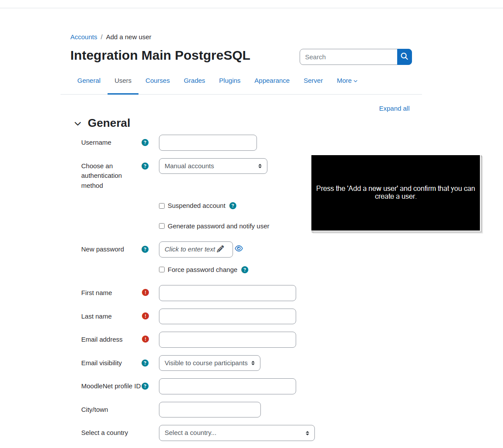Open the authentication method dropdown
This screenshot has width=503, height=448.
[x=213, y=166]
